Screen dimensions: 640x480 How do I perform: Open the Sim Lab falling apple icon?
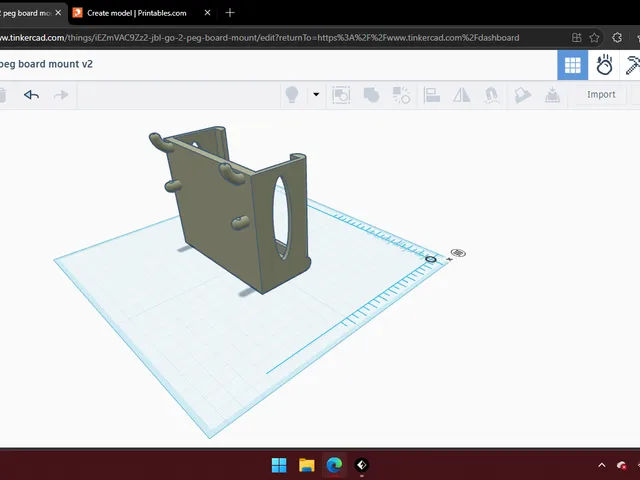click(x=604, y=65)
